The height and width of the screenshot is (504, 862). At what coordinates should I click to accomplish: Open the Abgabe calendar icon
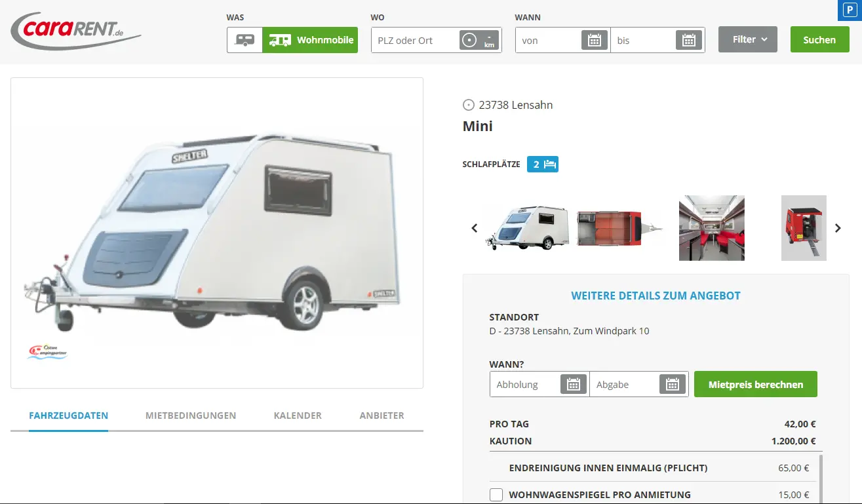coord(672,385)
